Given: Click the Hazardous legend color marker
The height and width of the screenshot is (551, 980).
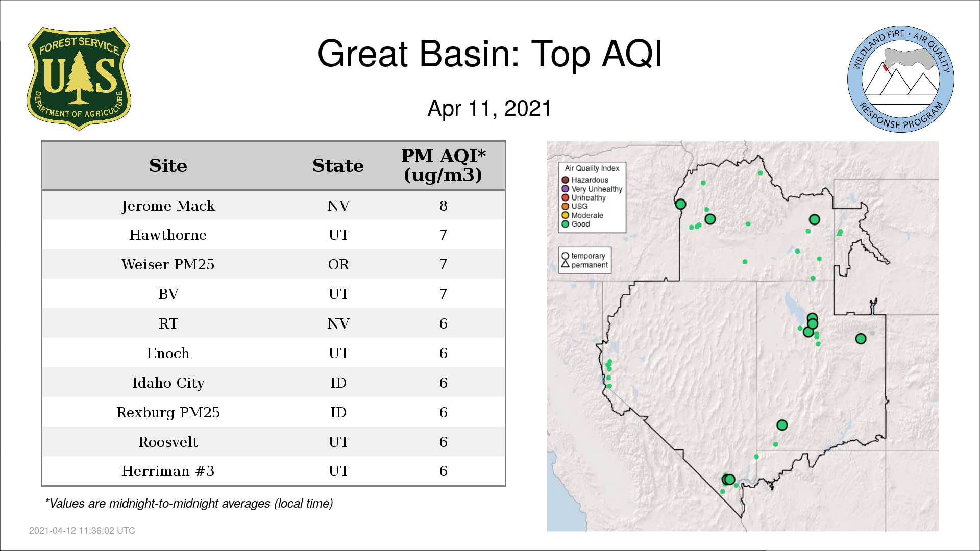Looking at the screenshot, I should click(565, 180).
